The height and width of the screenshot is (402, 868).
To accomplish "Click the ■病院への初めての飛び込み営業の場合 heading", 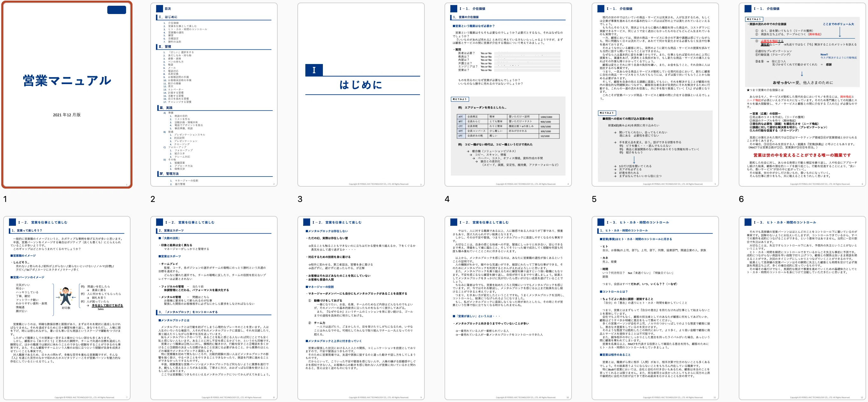I will click(628, 118).
